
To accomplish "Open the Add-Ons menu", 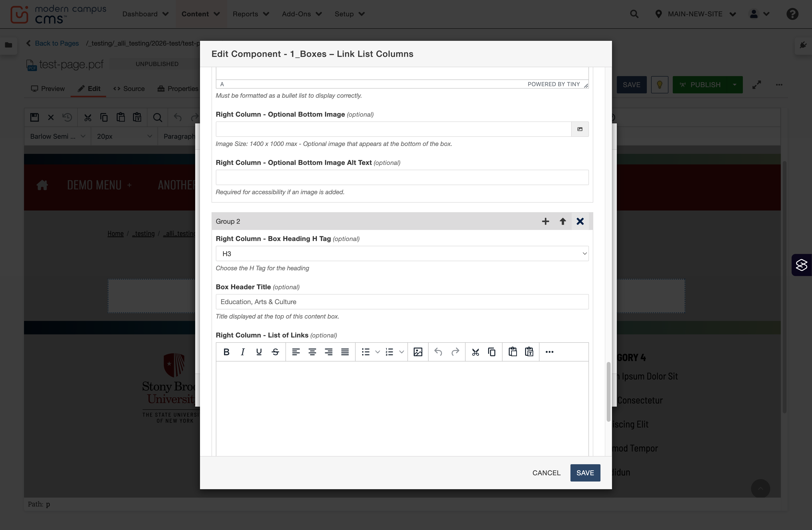I will point(302,14).
